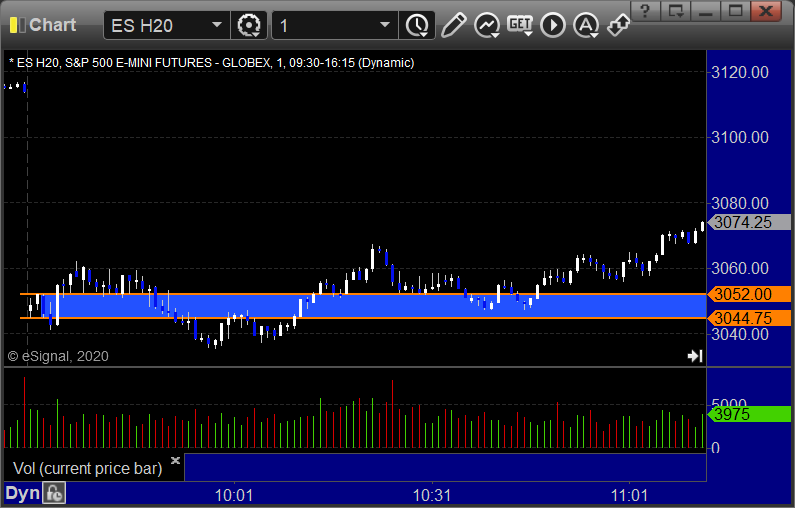Click the yellow Chart window icon
This screenshot has width=795, height=508.
click(18, 25)
